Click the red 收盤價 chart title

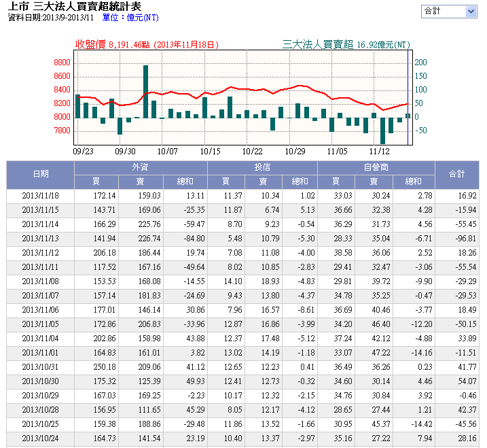pyautogui.click(x=147, y=45)
